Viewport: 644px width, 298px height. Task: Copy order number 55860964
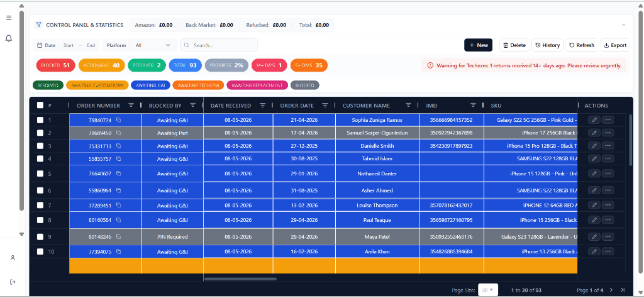coord(118,190)
